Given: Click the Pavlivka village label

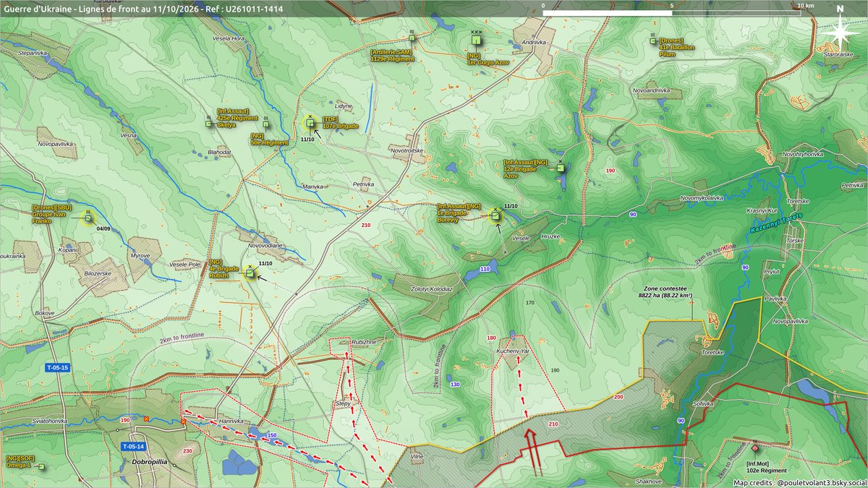Looking at the screenshot, I should pyautogui.click(x=775, y=298).
